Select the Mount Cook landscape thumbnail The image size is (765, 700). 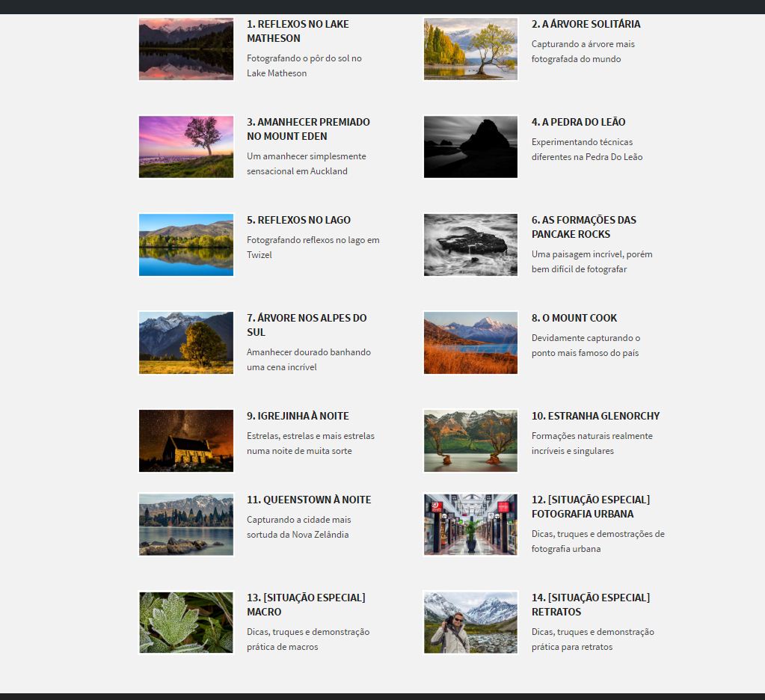pos(470,343)
